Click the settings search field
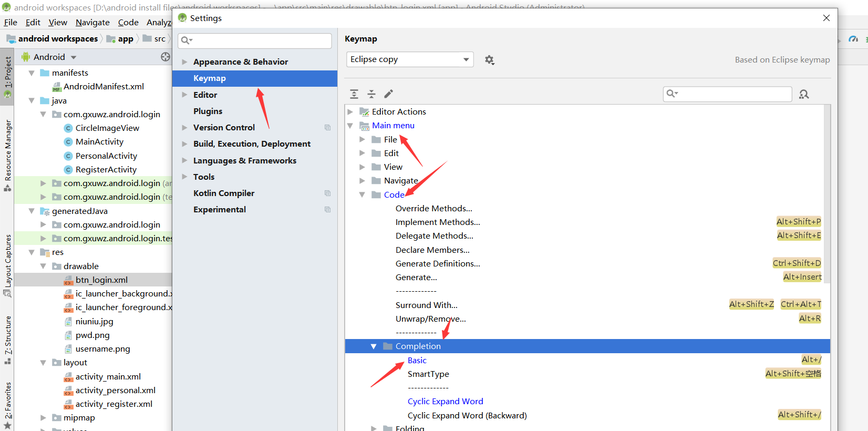868x431 pixels. click(255, 40)
